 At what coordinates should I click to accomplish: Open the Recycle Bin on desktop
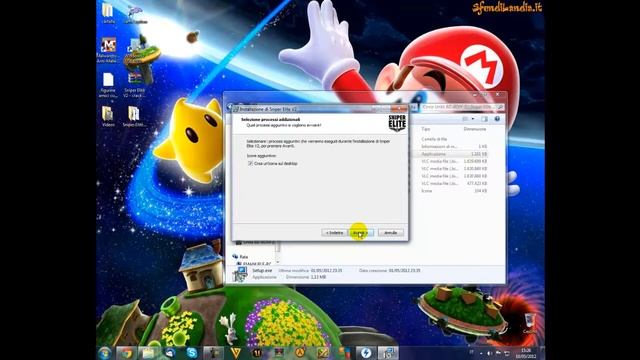click(x=529, y=322)
